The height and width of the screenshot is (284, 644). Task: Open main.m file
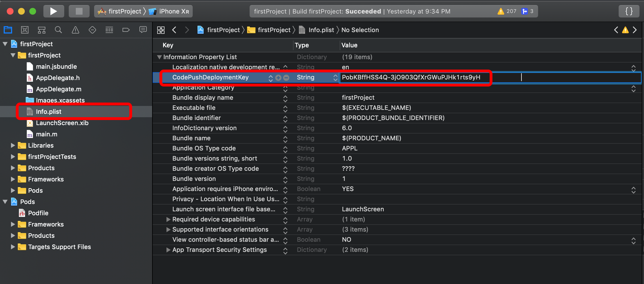46,134
